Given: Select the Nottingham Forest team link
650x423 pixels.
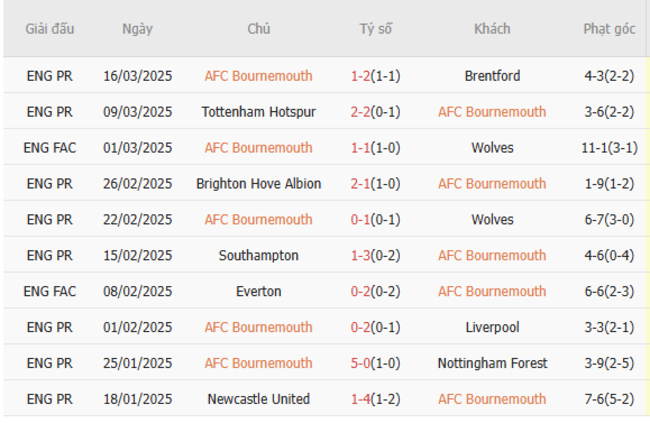Looking at the screenshot, I should pyautogui.click(x=492, y=364).
